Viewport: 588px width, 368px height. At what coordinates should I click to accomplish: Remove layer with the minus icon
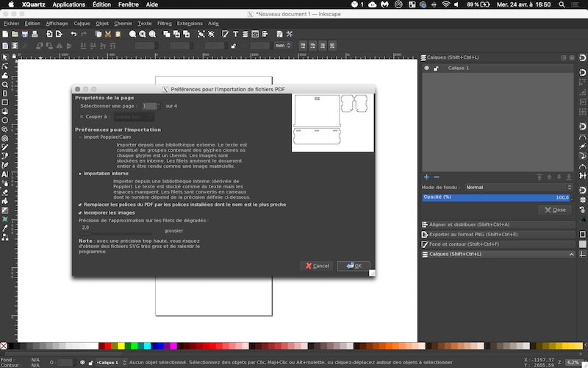pyautogui.click(x=436, y=177)
